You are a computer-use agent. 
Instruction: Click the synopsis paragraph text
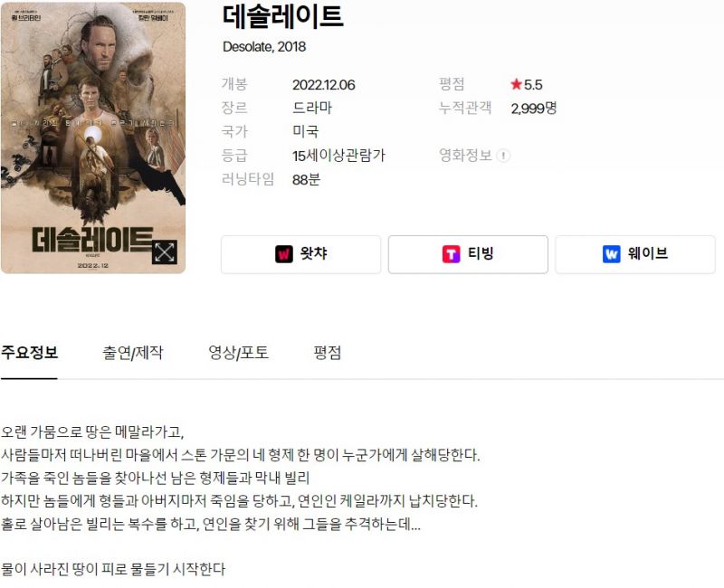(x=240, y=479)
